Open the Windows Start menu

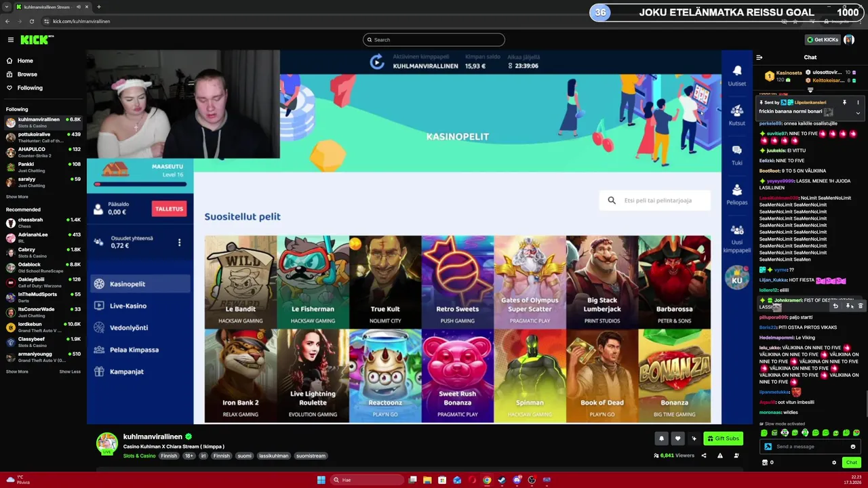(321, 480)
